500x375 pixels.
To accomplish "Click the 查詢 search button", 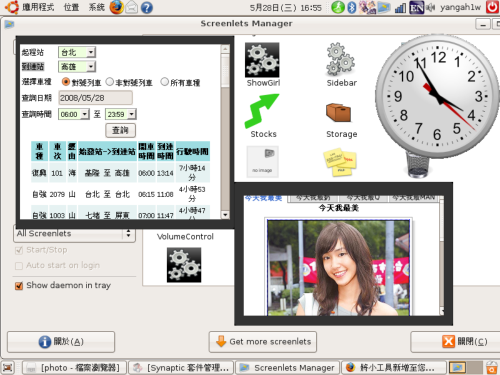I will (120, 130).
